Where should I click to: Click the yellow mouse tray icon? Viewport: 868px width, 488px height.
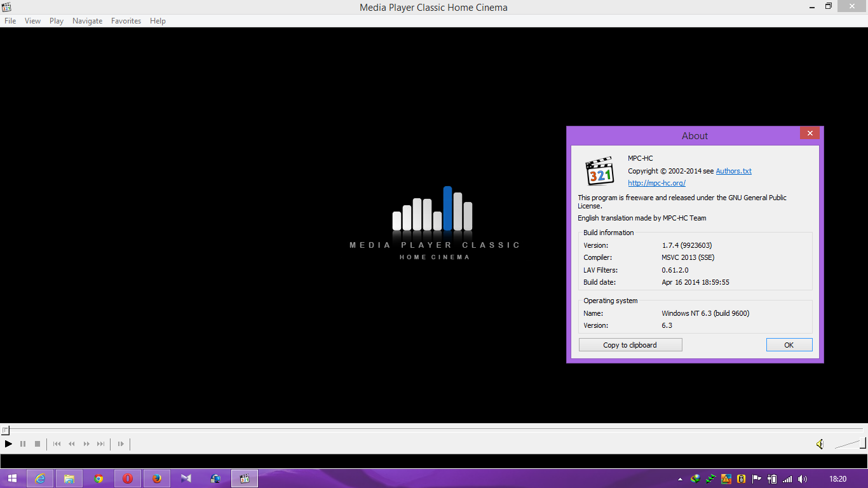pyautogui.click(x=741, y=479)
